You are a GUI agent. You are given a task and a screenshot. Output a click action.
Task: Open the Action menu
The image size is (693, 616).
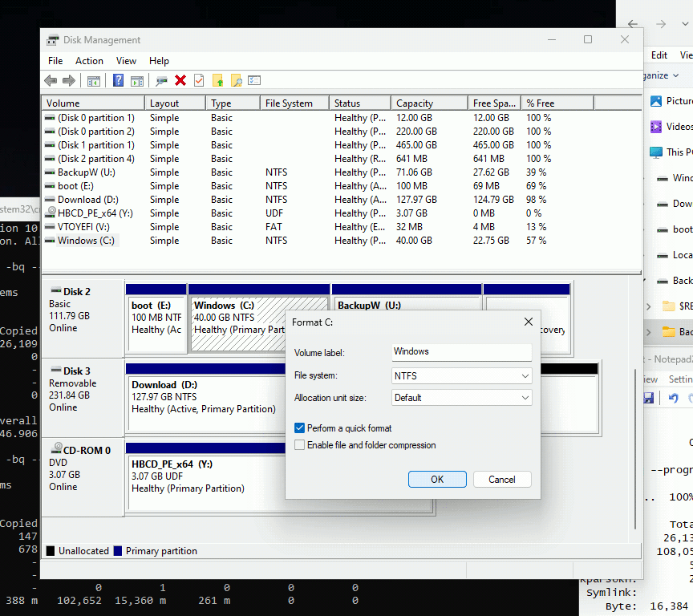[x=89, y=61]
